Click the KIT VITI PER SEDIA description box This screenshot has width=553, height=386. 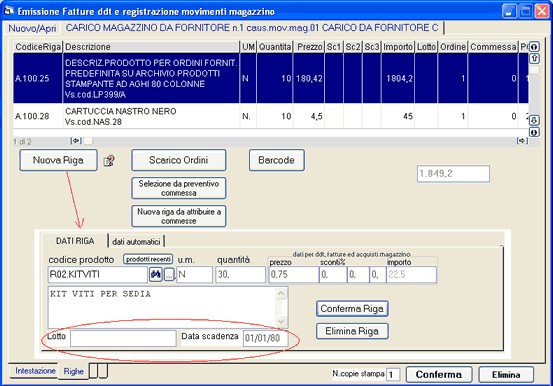pyautogui.click(x=168, y=308)
